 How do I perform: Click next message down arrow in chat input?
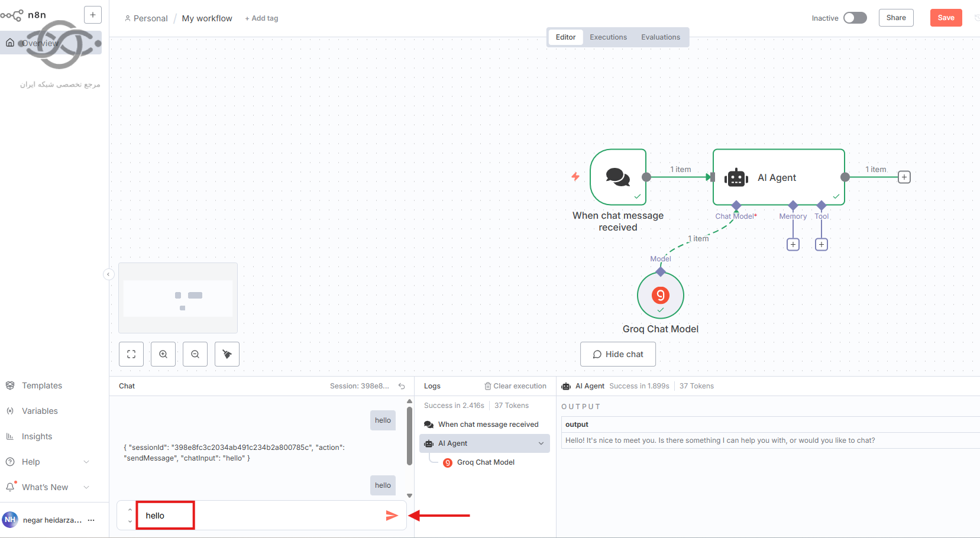click(x=130, y=521)
